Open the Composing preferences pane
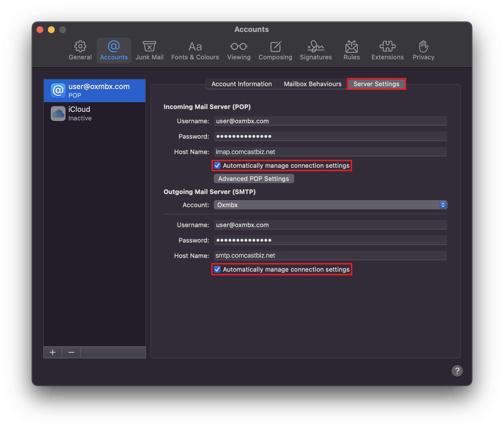Screen dimensions: 504x428 (x=275, y=51)
